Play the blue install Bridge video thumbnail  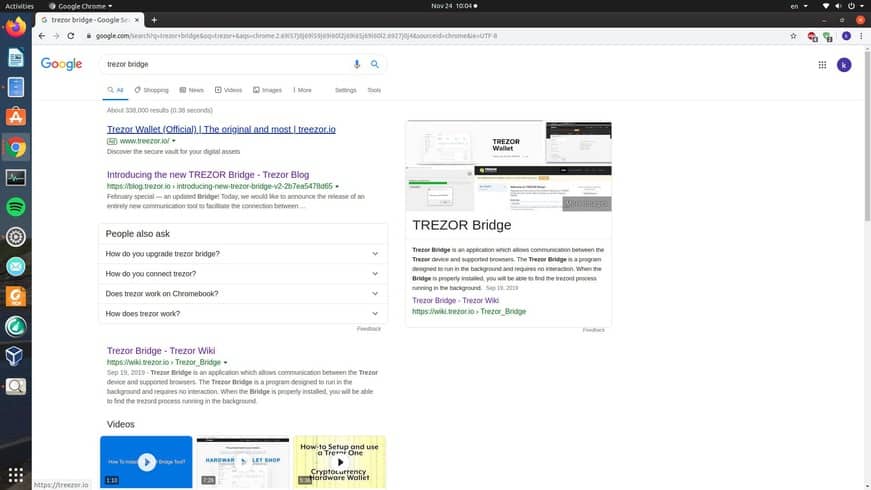tap(146, 462)
